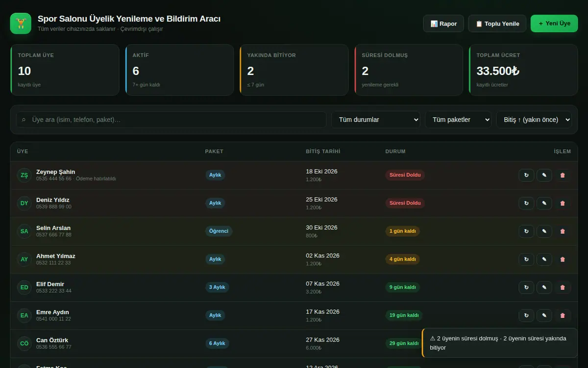Click the 'Paket' column header

tap(214, 152)
